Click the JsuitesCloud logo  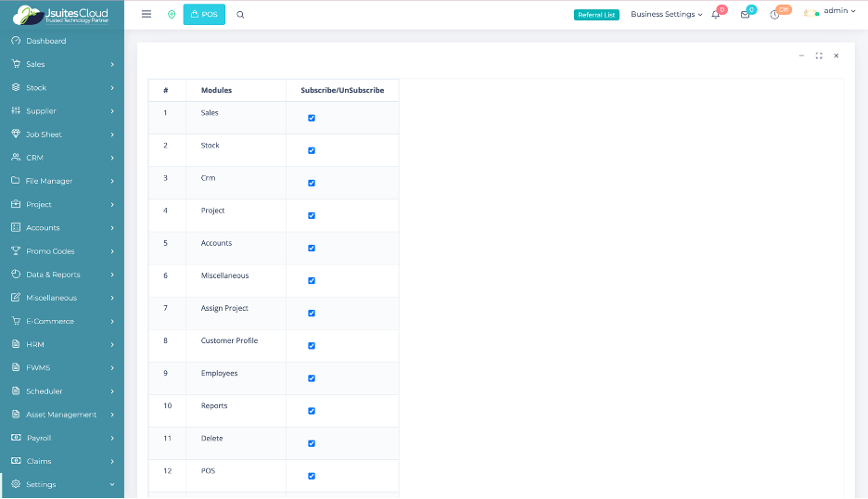coord(61,15)
